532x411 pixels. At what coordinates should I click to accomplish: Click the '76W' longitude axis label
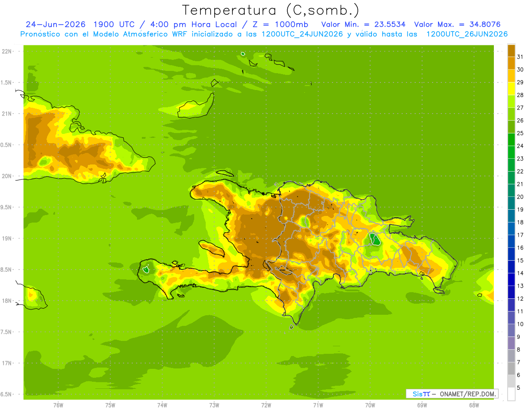[58, 405]
